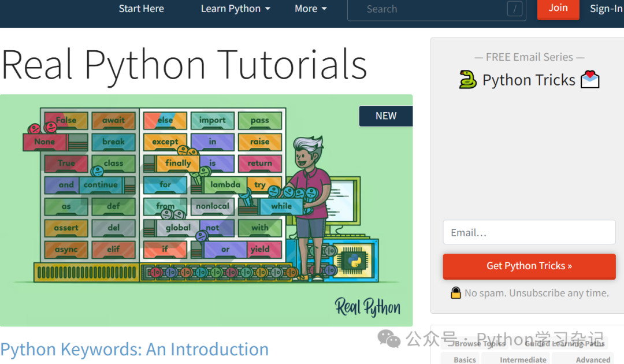
Task: Open the Sign-In link
Action: (x=606, y=9)
